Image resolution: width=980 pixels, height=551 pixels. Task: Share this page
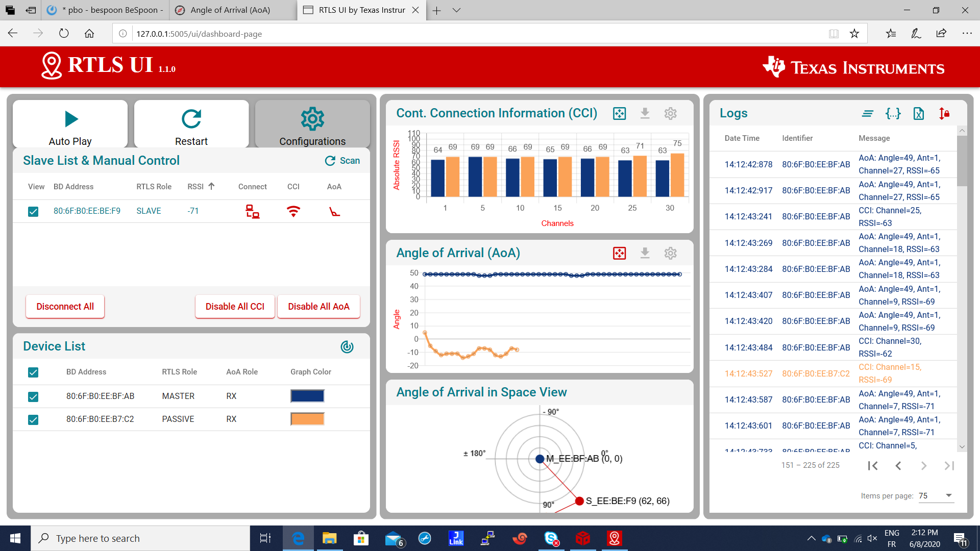941,34
